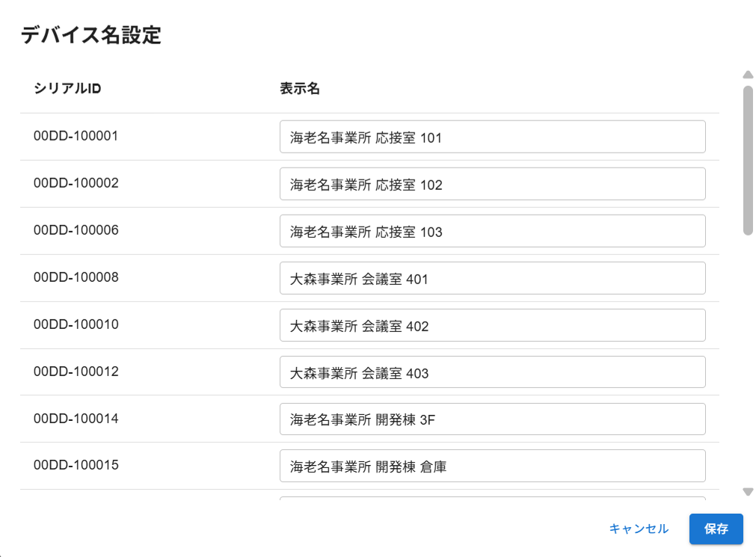Click the シリアルID column header

point(67,88)
